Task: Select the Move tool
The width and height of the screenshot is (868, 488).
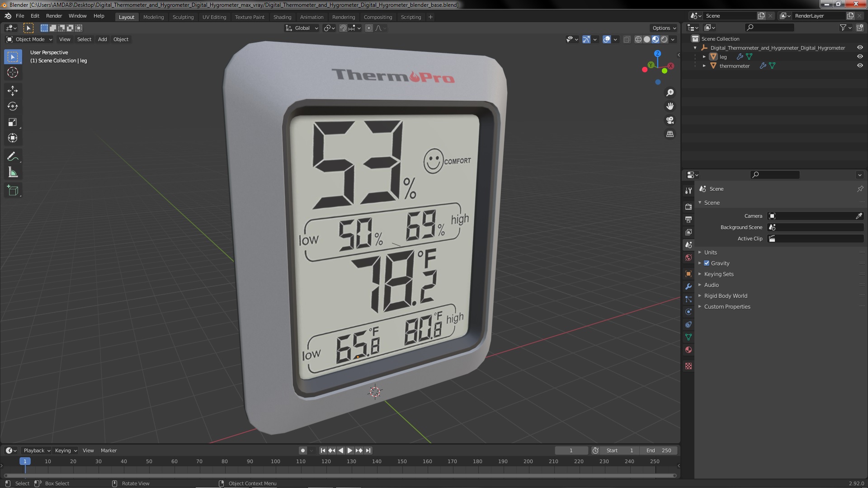Action: pyautogui.click(x=13, y=91)
